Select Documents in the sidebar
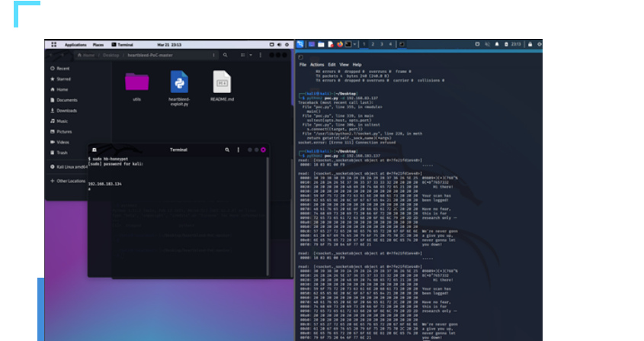This screenshot has height=341, width=644. 64,100
